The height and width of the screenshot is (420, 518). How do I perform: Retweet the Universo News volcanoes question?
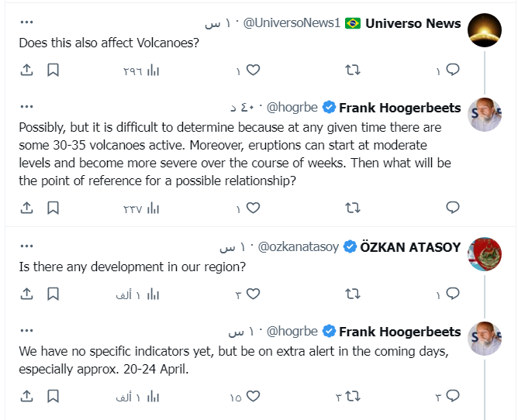(x=353, y=71)
